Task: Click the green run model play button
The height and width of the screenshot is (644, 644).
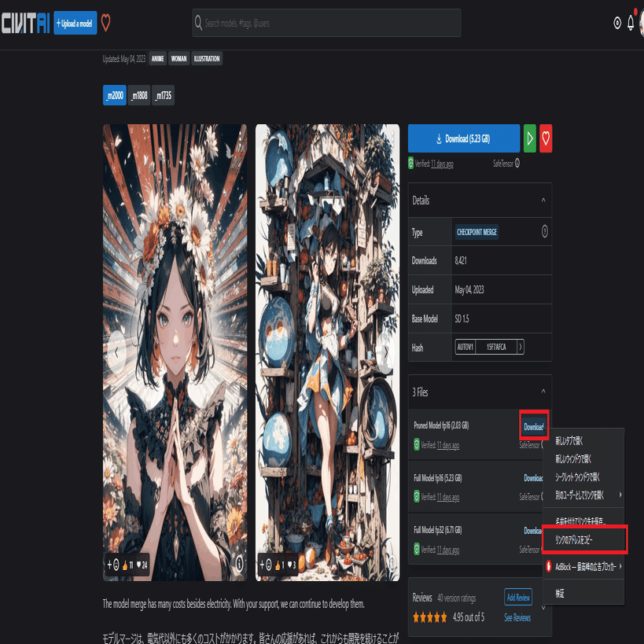Action: pos(530,138)
